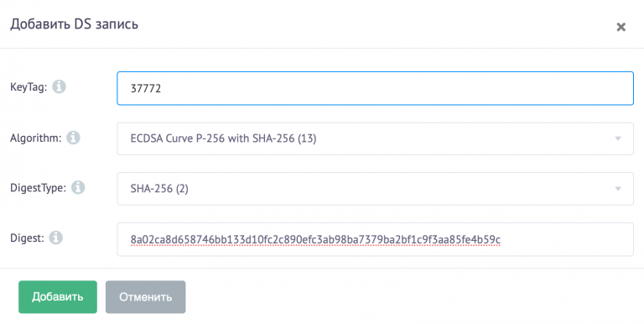Click into the Digest hash input field
This screenshot has height=324, width=644.
pos(375,239)
